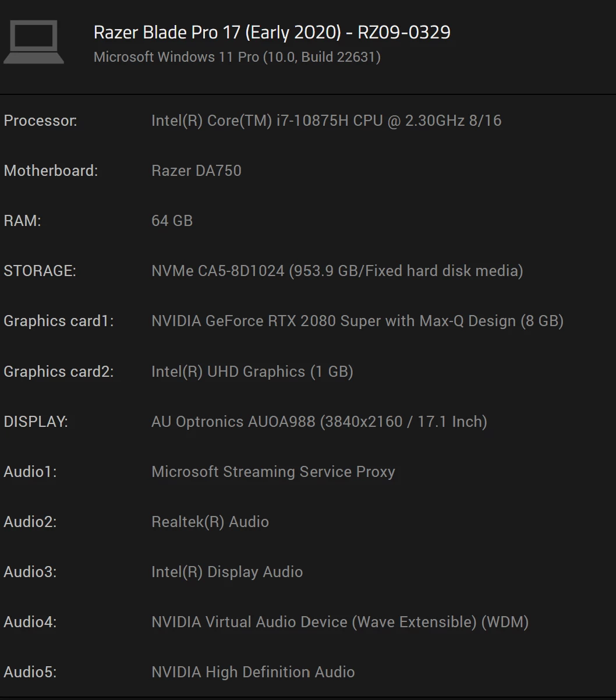Select the AU Optronics AUOA988 display value
Screen dimensions: 616x700
point(319,422)
